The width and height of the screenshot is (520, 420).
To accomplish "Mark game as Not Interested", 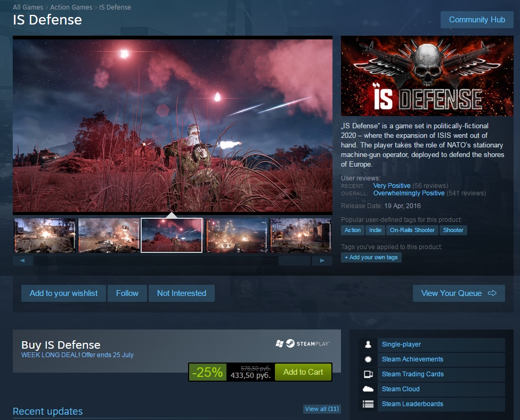I will click(x=181, y=293).
